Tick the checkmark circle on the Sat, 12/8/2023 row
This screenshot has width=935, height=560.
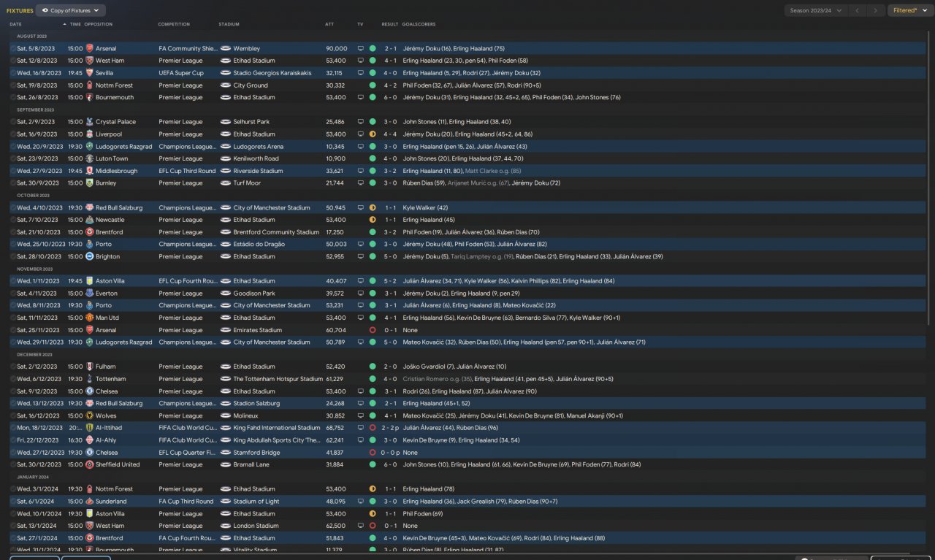click(x=13, y=61)
